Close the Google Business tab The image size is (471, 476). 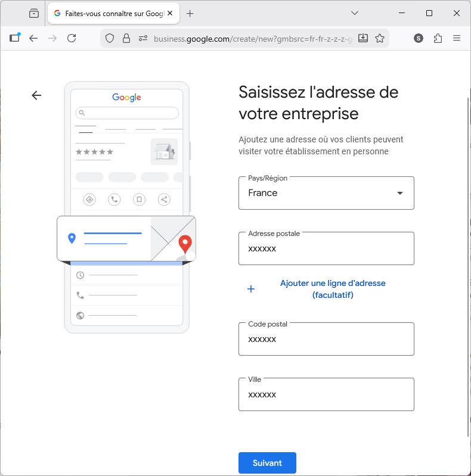click(170, 13)
